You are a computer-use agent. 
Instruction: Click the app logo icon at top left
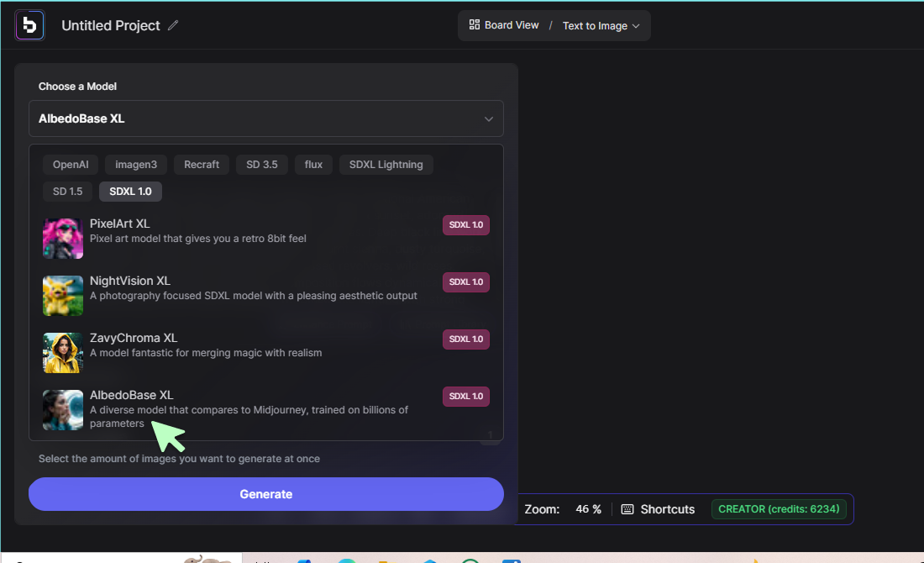click(x=29, y=25)
